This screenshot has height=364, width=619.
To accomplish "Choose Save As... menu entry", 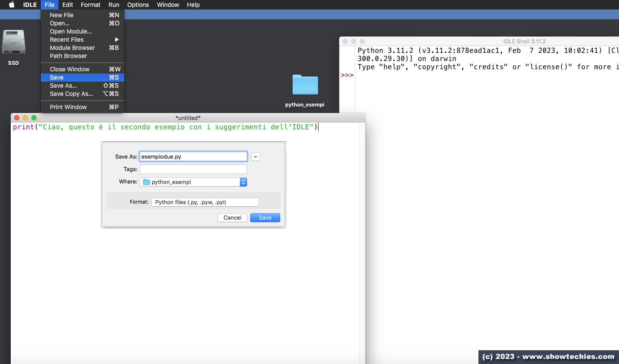I will tap(83, 86).
